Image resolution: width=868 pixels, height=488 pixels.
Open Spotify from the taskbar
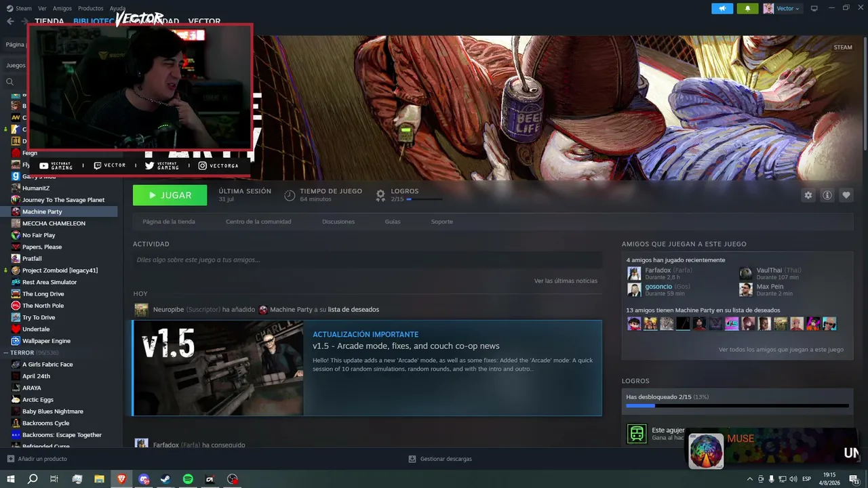coord(188,479)
